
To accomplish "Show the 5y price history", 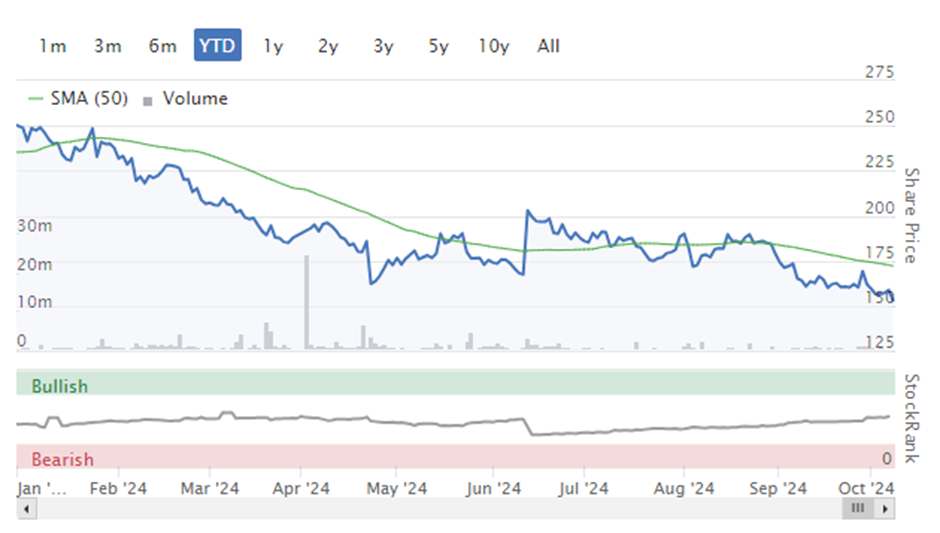I will point(438,46).
